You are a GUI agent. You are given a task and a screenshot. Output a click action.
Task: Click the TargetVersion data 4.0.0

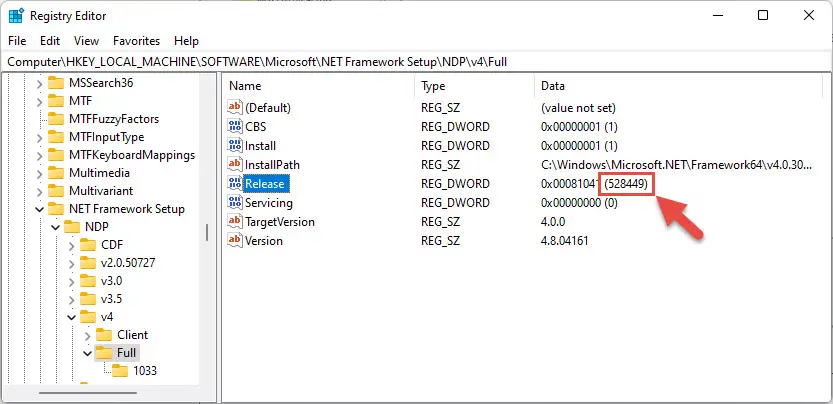(x=553, y=222)
